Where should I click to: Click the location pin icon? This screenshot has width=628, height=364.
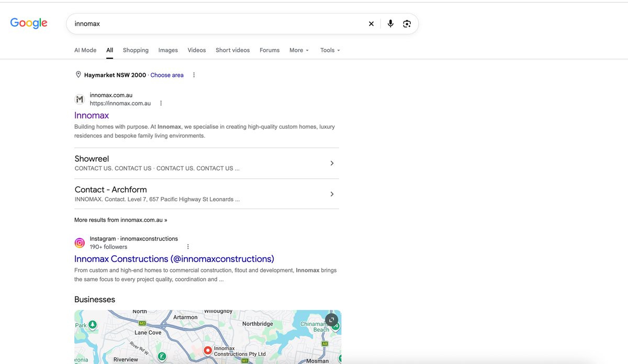[x=78, y=75]
